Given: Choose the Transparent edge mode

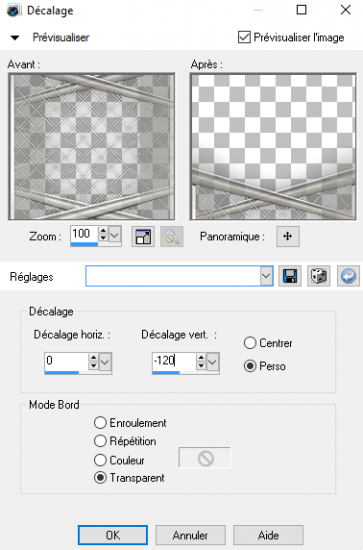Looking at the screenshot, I should coord(100,478).
